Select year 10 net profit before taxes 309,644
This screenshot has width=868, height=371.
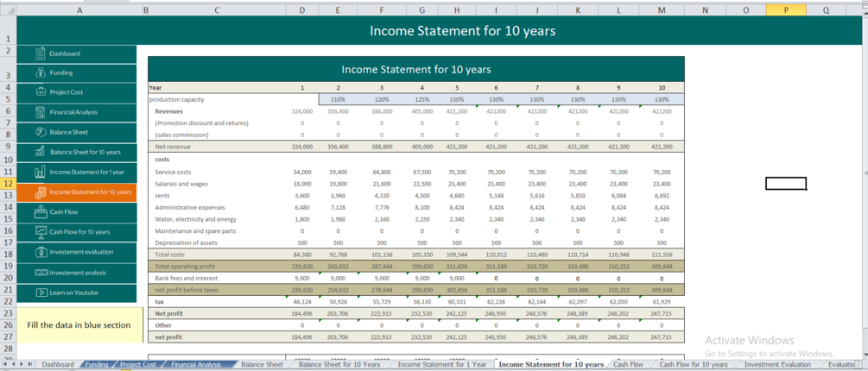(x=662, y=290)
